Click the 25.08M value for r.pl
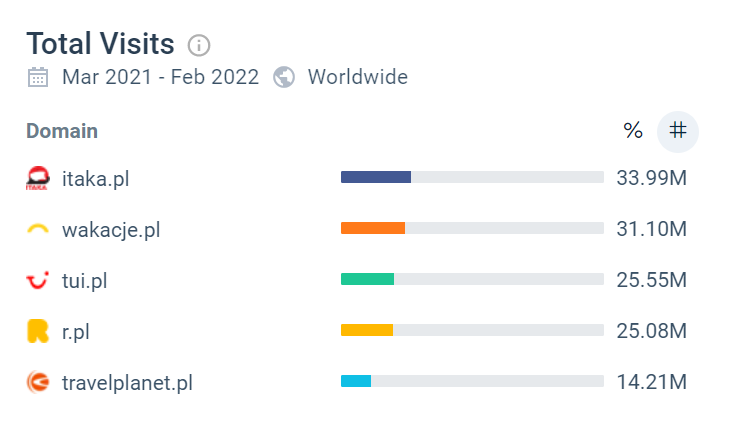Viewport: 734px width, 432px height. tap(652, 331)
